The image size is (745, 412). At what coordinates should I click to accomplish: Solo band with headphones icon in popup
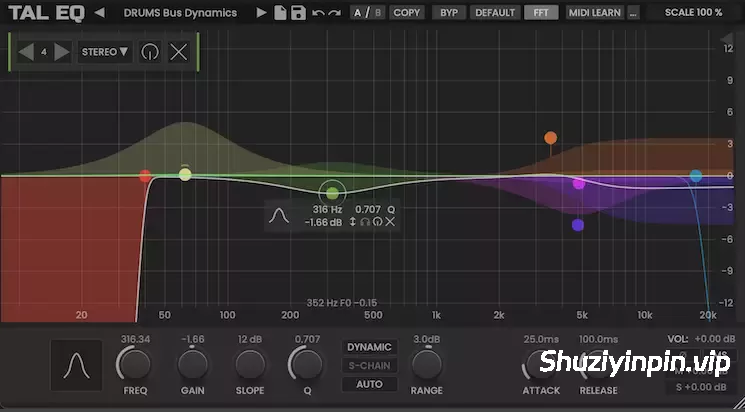coord(365,221)
